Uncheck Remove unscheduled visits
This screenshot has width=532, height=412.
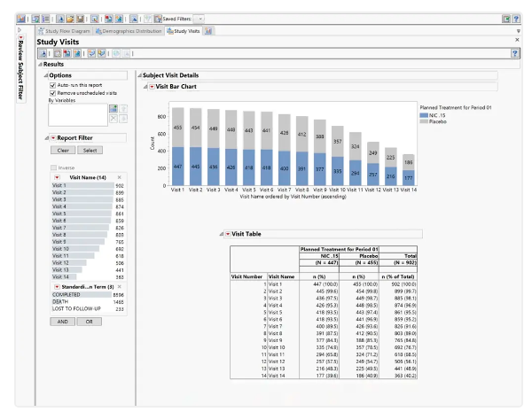click(x=52, y=93)
